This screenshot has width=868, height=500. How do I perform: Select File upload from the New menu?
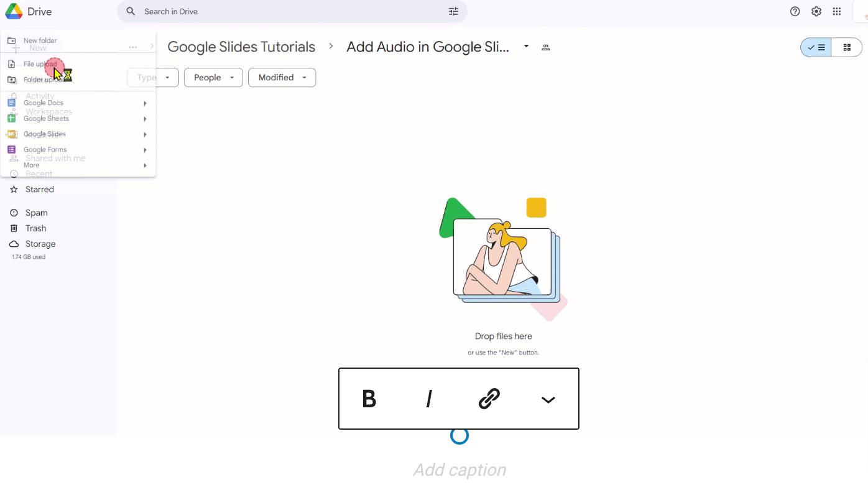39,63
